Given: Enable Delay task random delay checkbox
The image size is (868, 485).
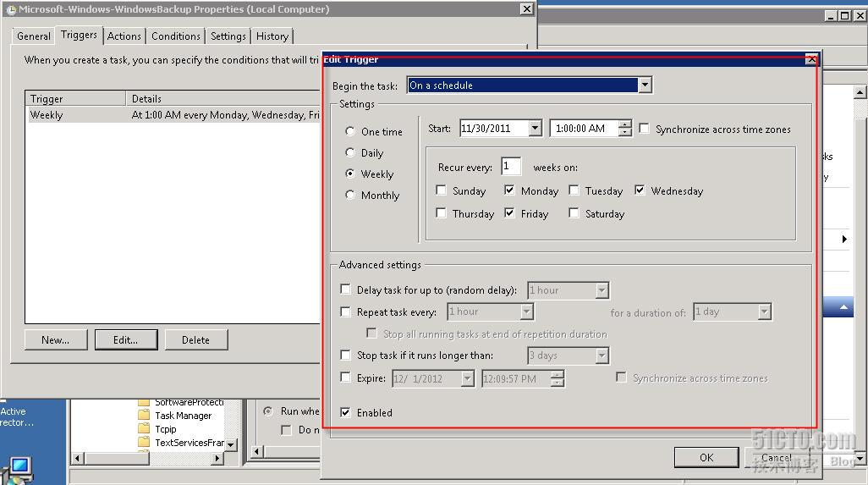Looking at the screenshot, I should point(345,289).
